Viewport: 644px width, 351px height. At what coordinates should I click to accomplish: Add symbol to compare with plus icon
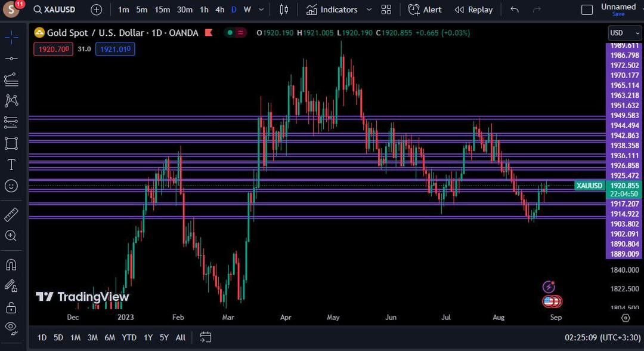click(x=96, y=10)
